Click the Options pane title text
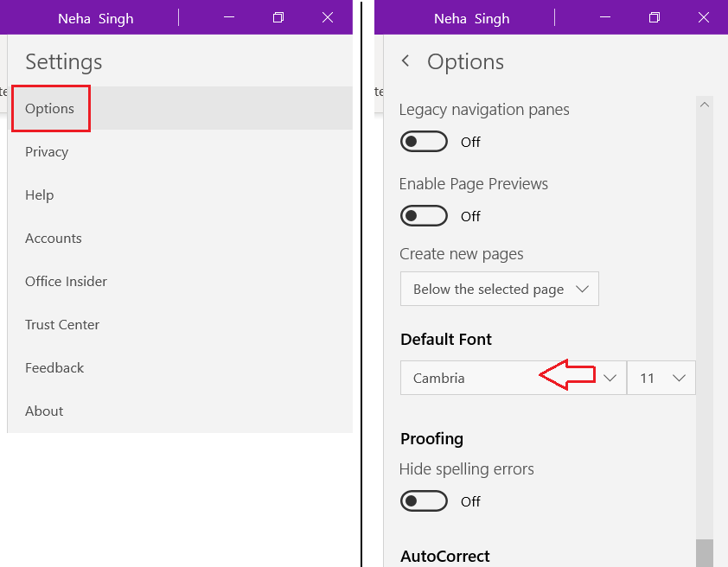 point(465,62)
